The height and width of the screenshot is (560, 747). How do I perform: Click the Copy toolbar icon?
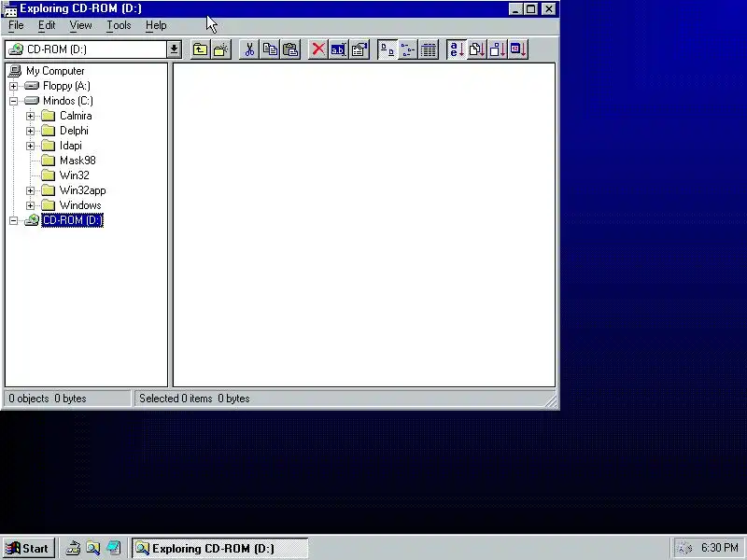(x=270, y=49)
